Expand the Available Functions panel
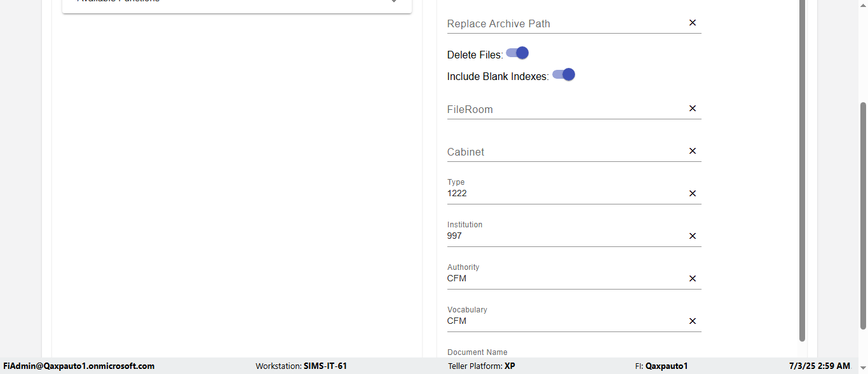 click(394, 2)
